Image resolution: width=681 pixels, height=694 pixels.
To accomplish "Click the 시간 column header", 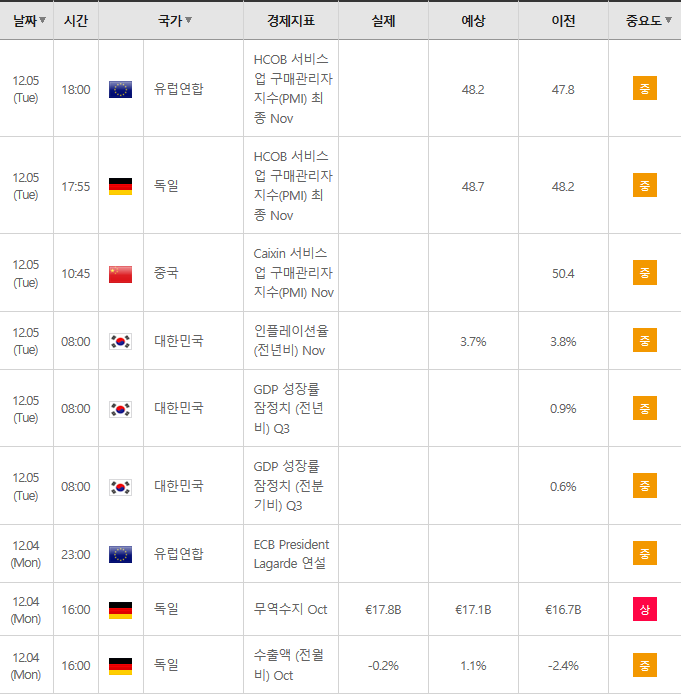I will click(x=76, y=20).
